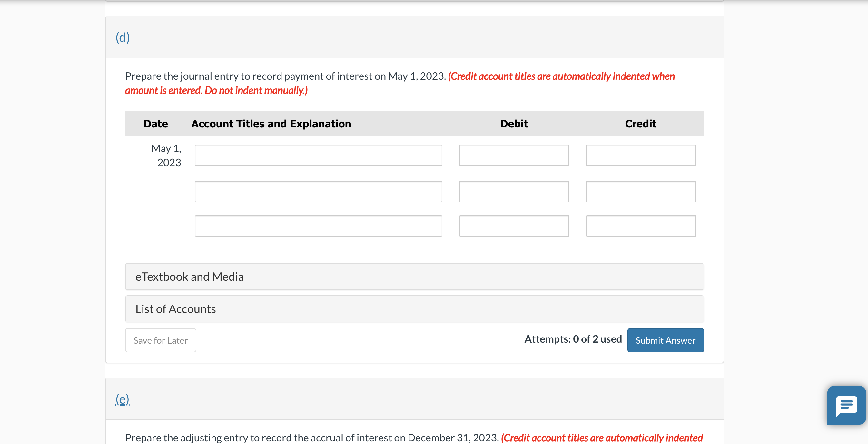868x444 pixels.
Task: Click part (d) heading
Action: pyautogui.click(x=123, y=37)
